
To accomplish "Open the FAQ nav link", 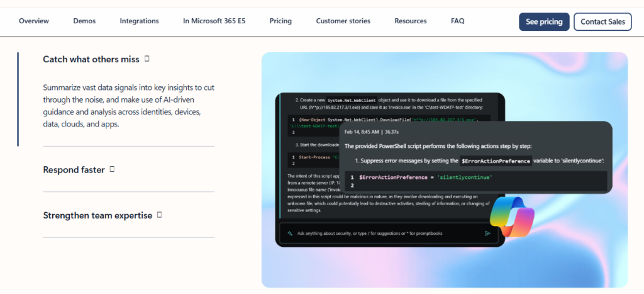I will (458, 21).
